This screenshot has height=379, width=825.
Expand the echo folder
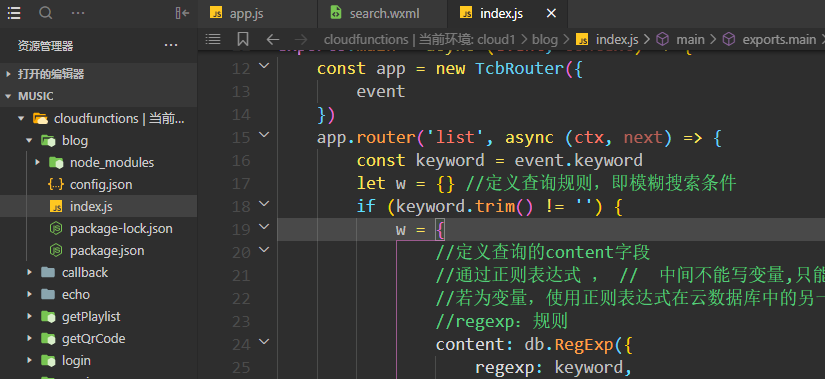tap(29, 294)
